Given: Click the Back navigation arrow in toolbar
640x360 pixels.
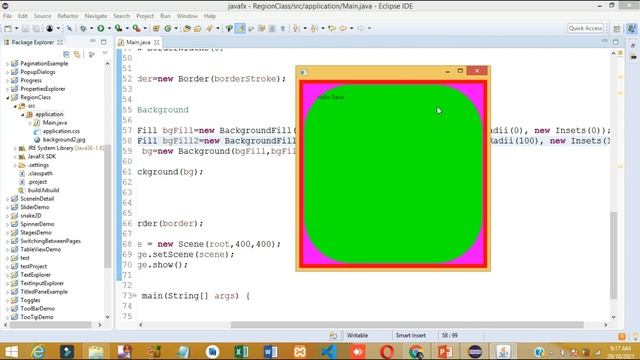Looking at the screenshot, I should coord(343,28).
